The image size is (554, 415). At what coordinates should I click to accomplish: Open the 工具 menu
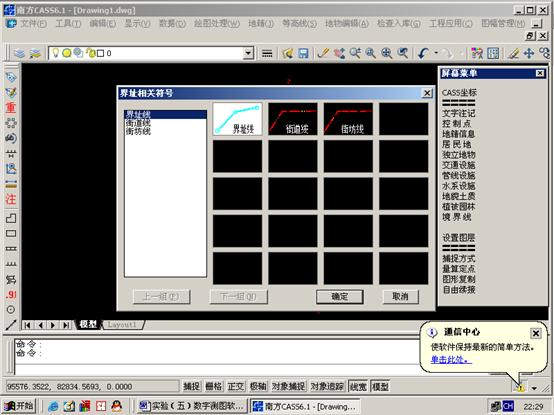[x=68, y=24]
